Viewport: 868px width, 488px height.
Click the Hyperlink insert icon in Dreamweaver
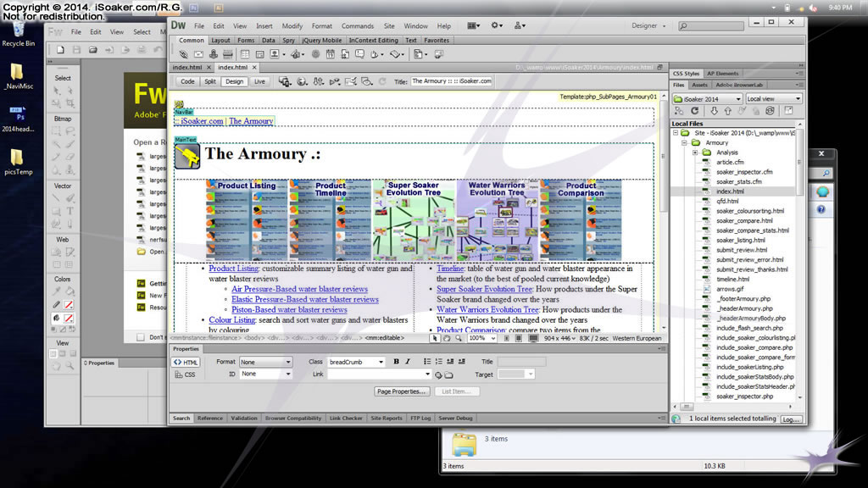pyautogui.click(x=183, y=54)
